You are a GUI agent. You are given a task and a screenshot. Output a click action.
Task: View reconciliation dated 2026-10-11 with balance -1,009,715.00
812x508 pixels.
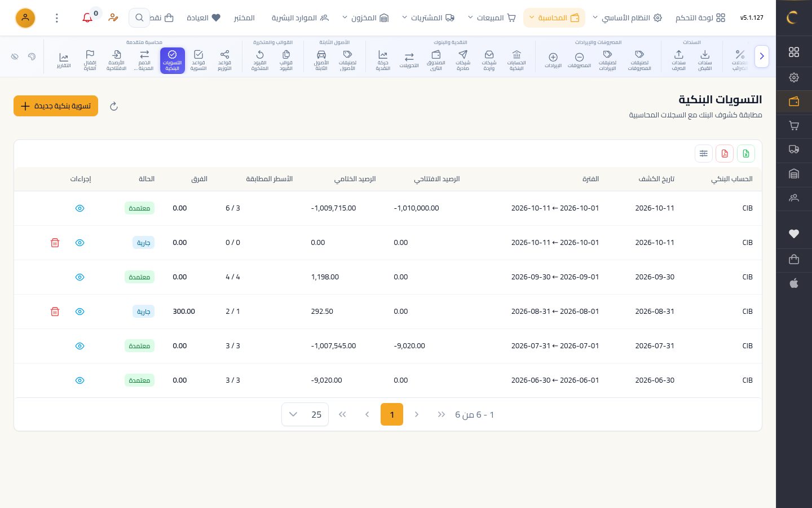point(80,208)
